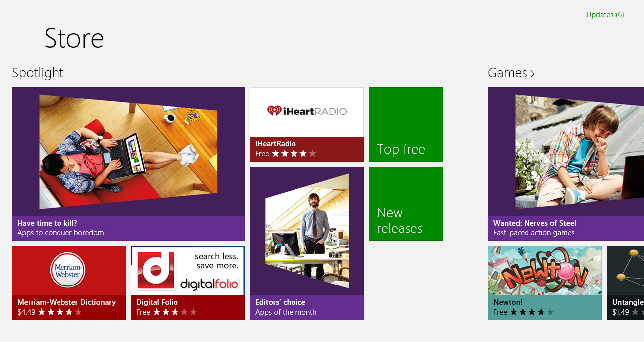
Task: Open the Spotlight section heading
Action: [x=38, y=73]
